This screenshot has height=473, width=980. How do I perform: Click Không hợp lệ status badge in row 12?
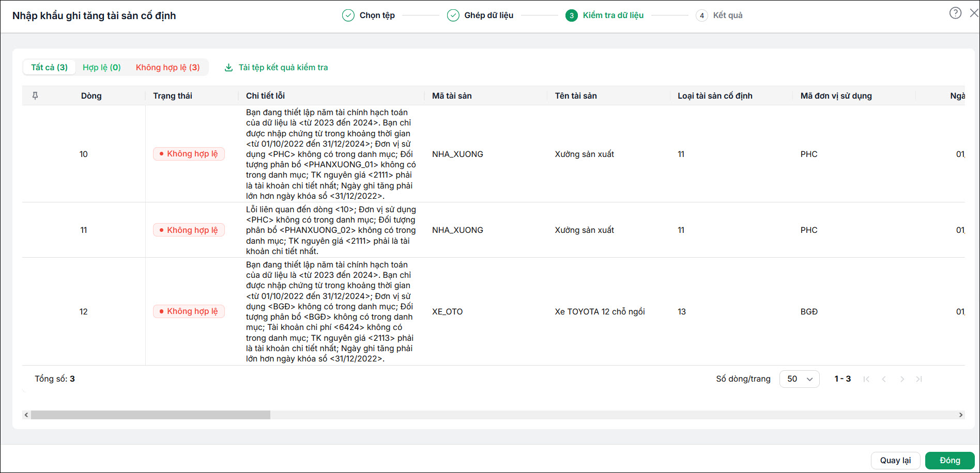click(189, 311)
